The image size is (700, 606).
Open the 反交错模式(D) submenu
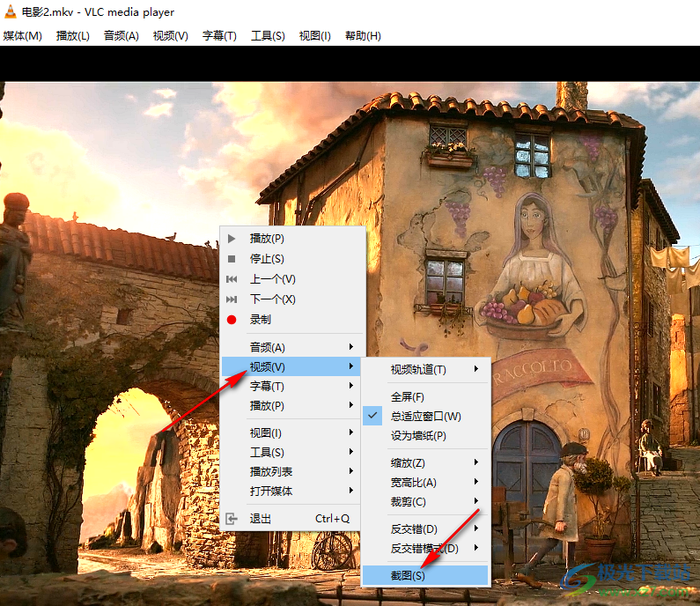coord(425,549)
